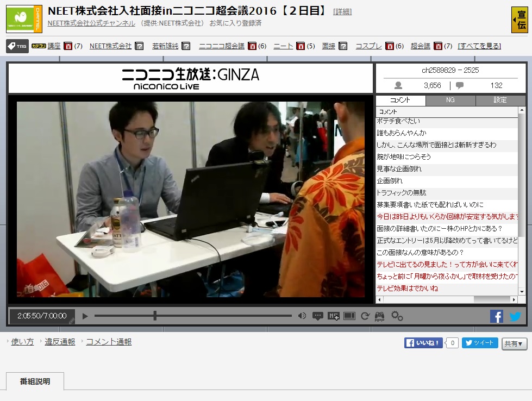Image resolution: width=532 pixels, height=401 pixels.
Task: Click the NEET channel logo thumbnail
Action: tap(24, 18)
